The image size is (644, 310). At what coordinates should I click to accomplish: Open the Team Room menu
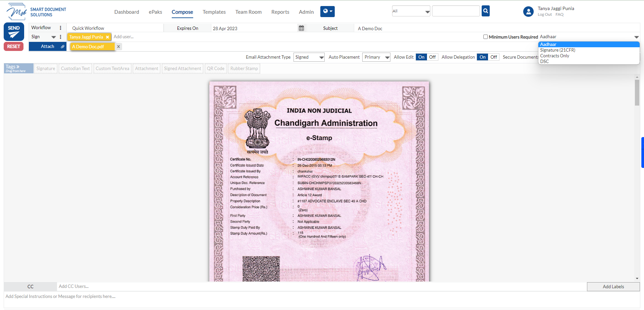click(248, 12)
